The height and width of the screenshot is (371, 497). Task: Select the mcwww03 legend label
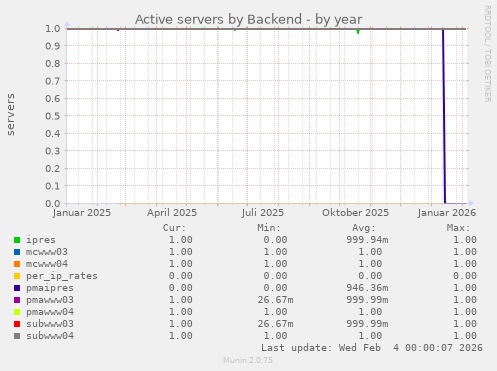(47, 252)
